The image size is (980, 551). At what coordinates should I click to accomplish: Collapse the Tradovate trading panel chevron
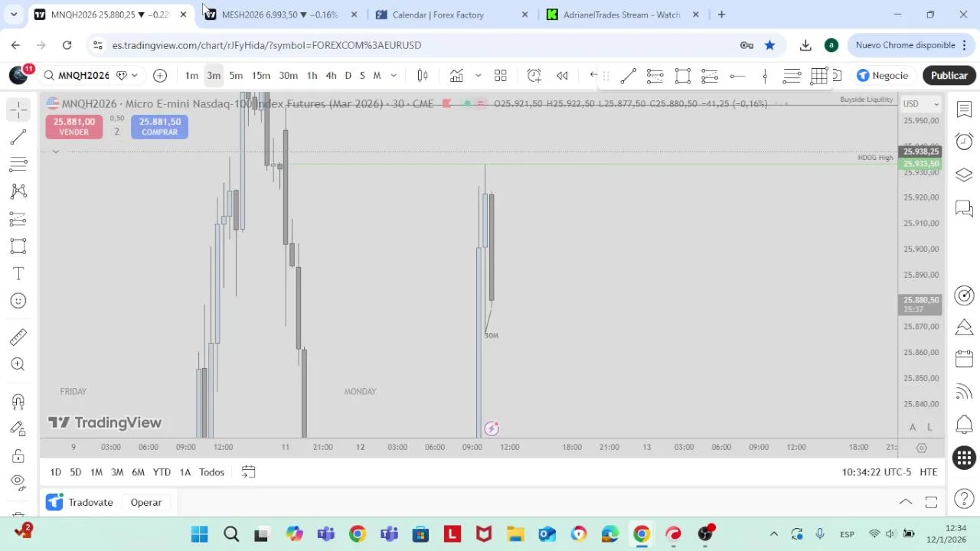tap(906, 502)
